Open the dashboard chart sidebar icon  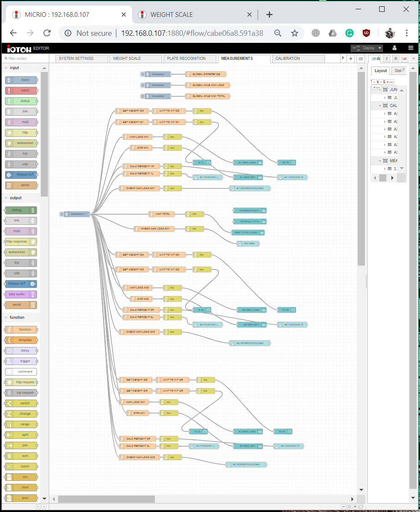tap(404, 59)
